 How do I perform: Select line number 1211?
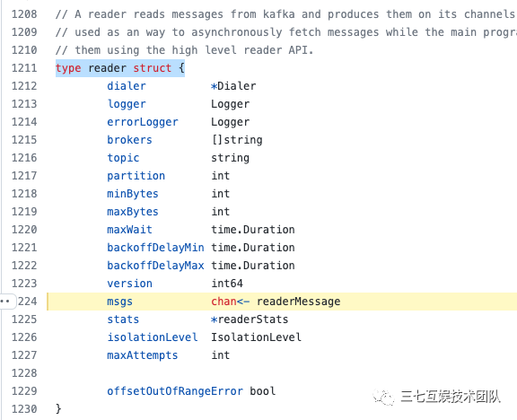[24, 68]
